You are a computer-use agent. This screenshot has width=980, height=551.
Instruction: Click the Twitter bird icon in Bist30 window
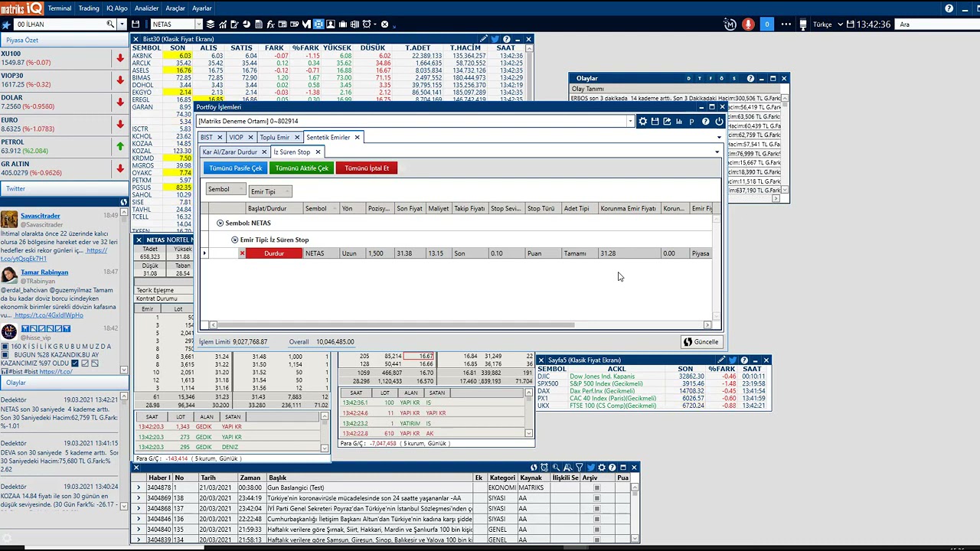click(x=495, y=39)
